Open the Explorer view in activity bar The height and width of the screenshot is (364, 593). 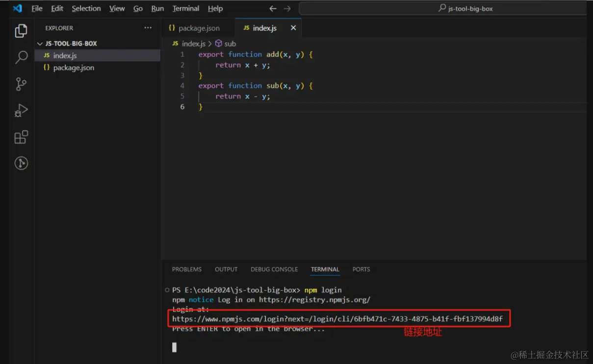point(21,30)
